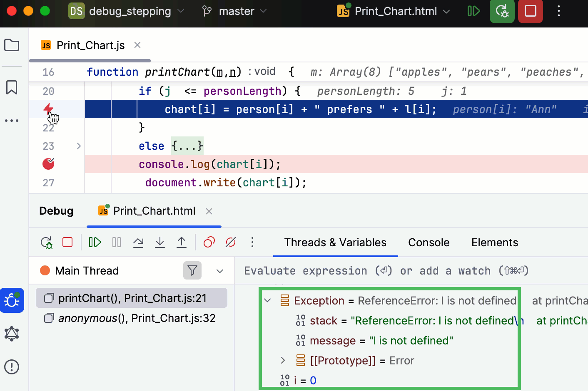
Task: Pause the running program
Action: click(117, 242)
